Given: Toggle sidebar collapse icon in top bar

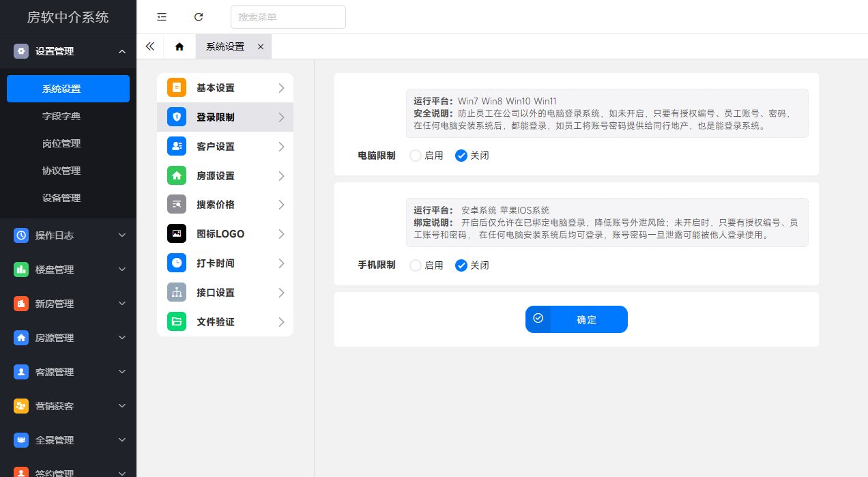Looking at the screenshot, I should [x=161, y=17].
